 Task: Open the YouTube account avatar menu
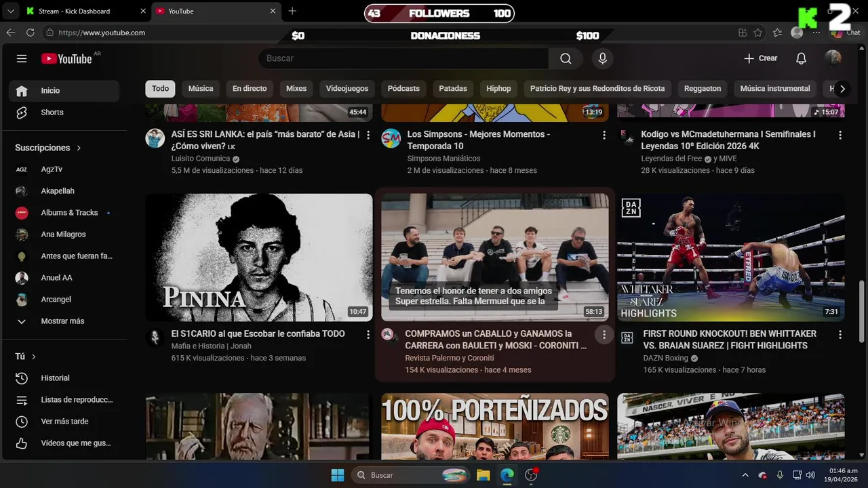click(833, 58)
